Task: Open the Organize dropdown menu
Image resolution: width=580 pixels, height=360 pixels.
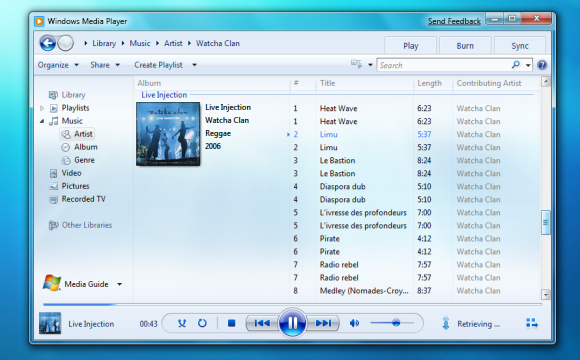Action: point(58,65)
